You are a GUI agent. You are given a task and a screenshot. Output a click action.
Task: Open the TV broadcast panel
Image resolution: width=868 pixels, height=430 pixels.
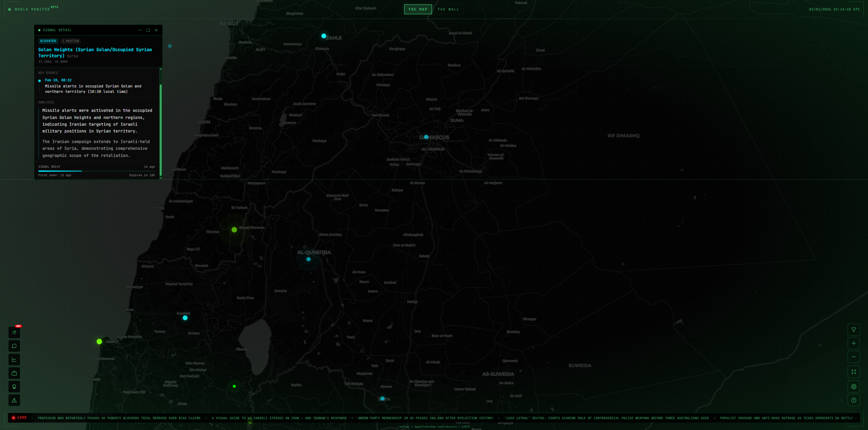pyautogui.click(x=14, y=373)
